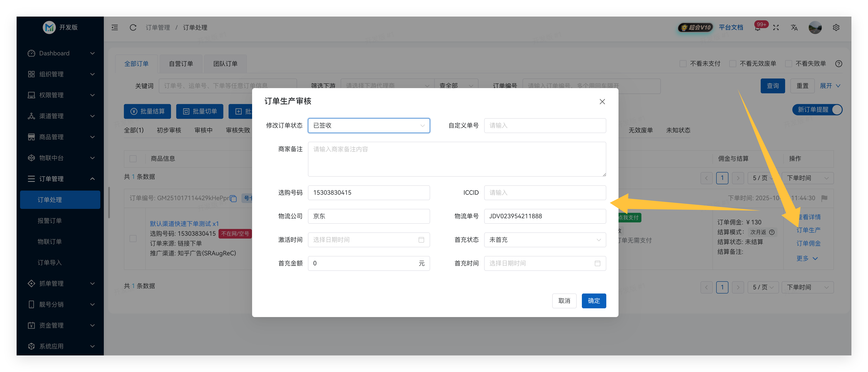Switch to the 团队订单 tab

tap(225, 64)
